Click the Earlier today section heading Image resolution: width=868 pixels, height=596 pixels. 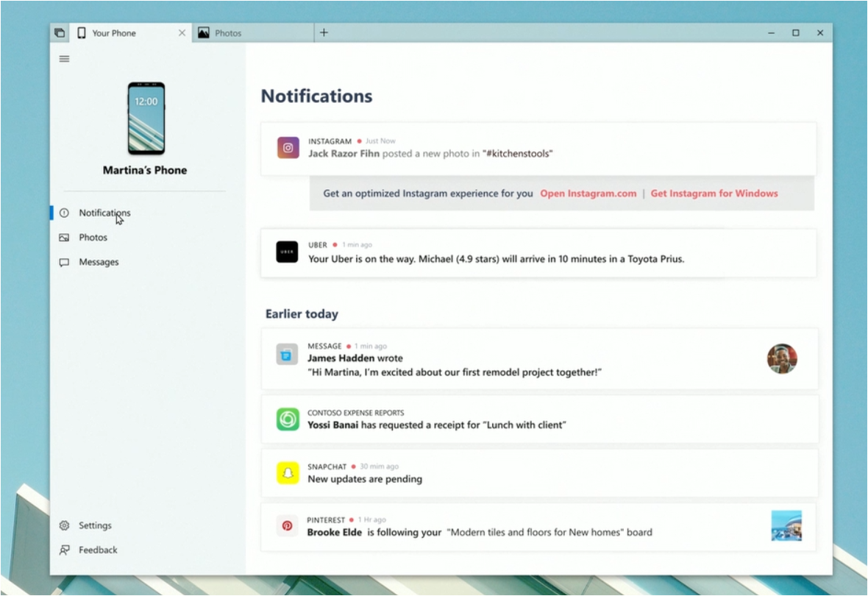[302, 314]
